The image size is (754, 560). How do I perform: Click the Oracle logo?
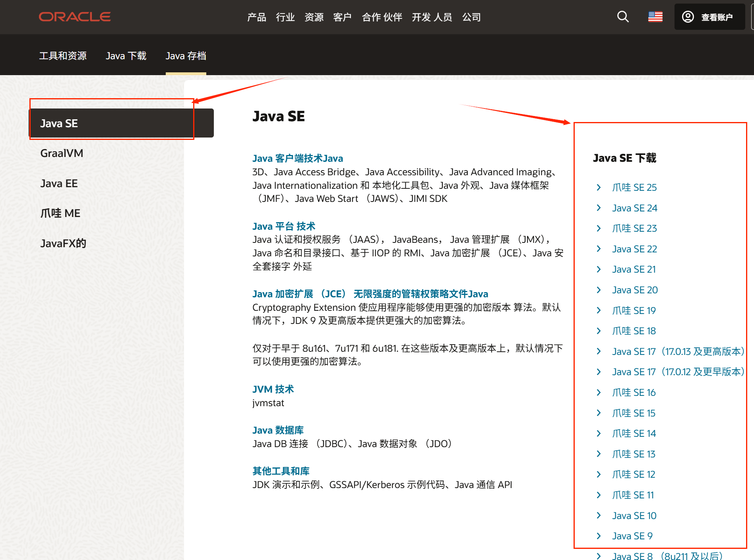74,16
